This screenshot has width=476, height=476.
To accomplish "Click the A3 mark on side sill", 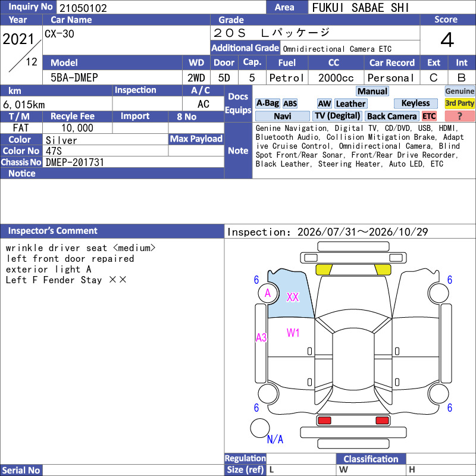I will 261,337.
